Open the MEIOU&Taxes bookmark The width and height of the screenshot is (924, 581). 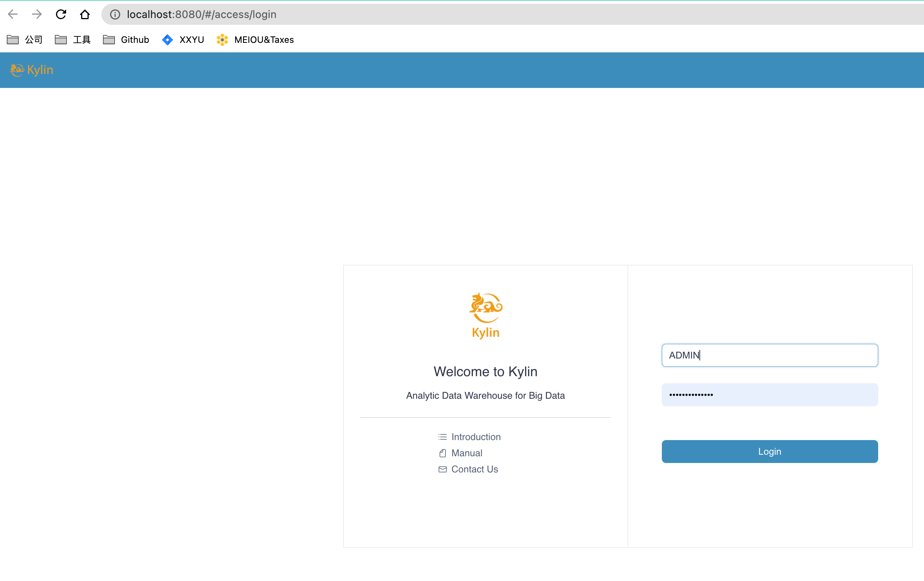tap(255, 39)
